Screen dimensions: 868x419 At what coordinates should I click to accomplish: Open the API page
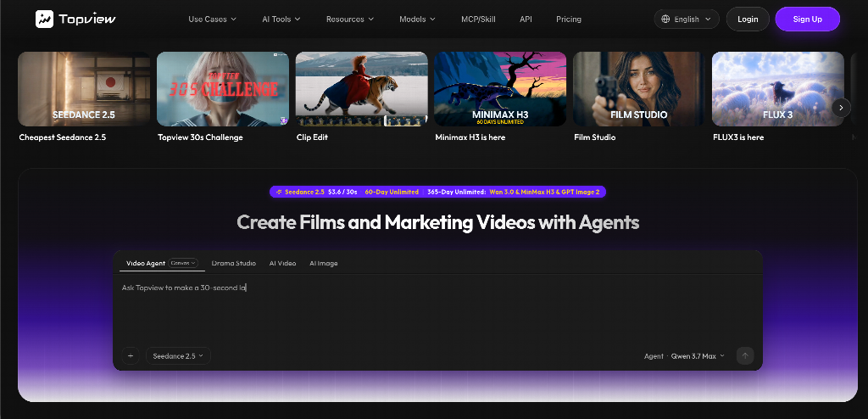(x=526, y=19)
